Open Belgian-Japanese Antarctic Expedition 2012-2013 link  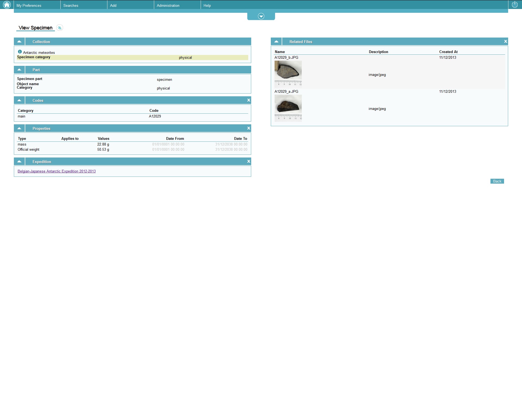pyautogui.click(x=57, y=171)
